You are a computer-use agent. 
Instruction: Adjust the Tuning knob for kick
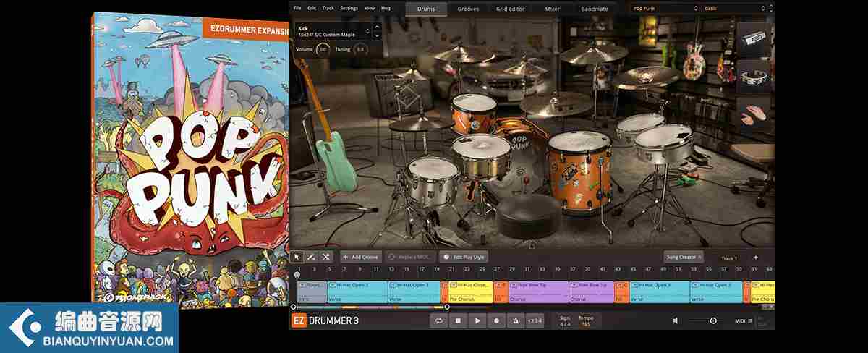click(x=360, y=49)
